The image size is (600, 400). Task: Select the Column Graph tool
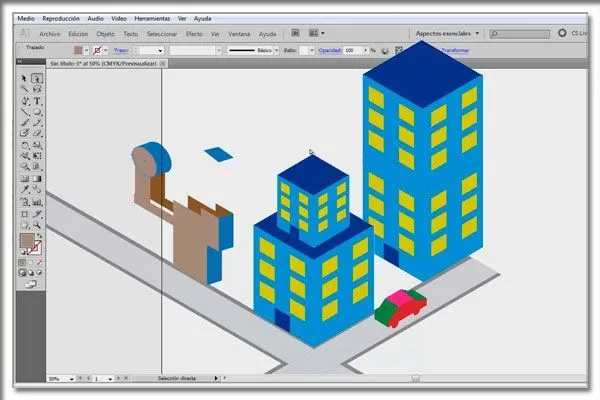point(37,202)
